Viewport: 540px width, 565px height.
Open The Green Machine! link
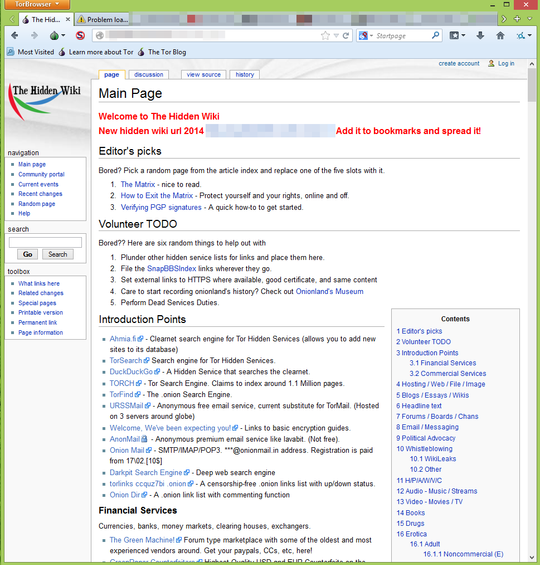coord(146,540)
